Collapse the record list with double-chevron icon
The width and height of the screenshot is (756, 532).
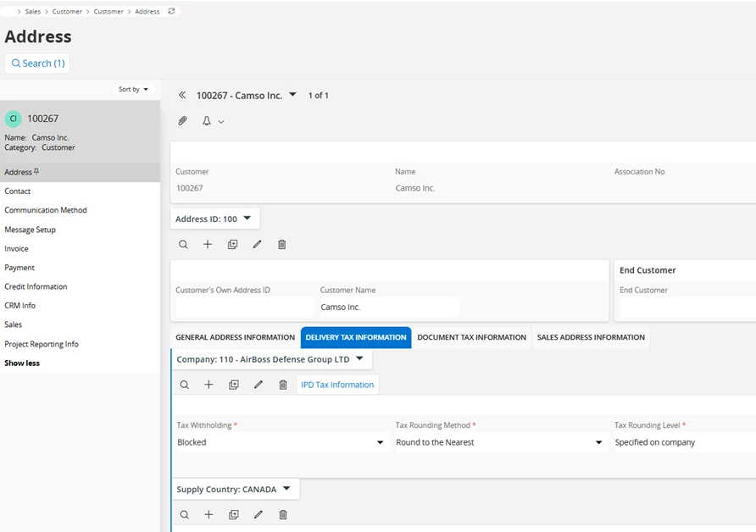click(x=182, y=96)
